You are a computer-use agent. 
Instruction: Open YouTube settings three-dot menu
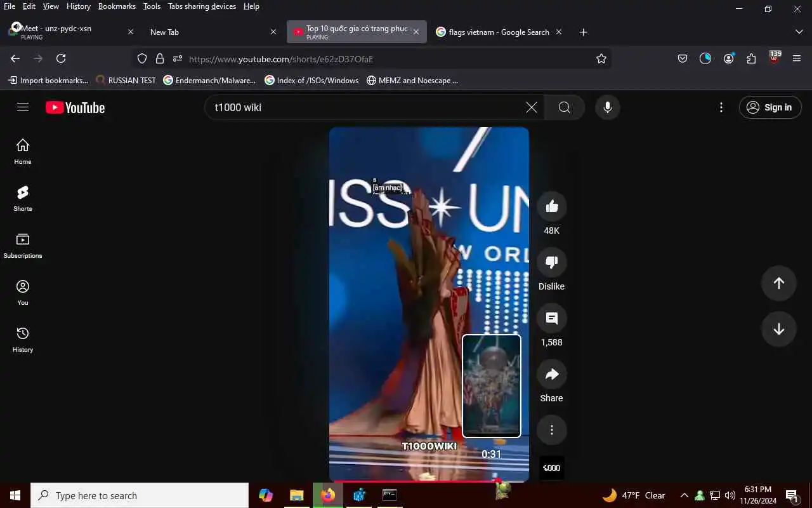coord(721,107)
